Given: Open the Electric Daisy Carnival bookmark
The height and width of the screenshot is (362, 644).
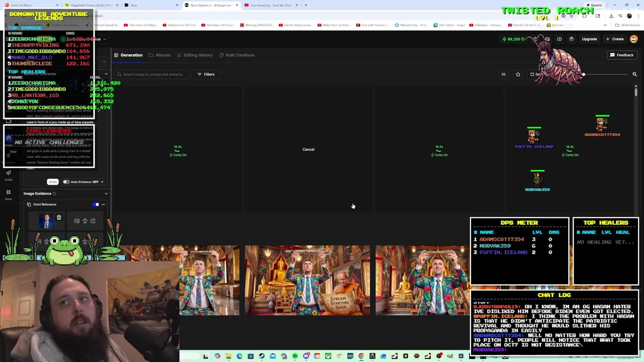Looking at the screenshot, I should click(296, 25).
